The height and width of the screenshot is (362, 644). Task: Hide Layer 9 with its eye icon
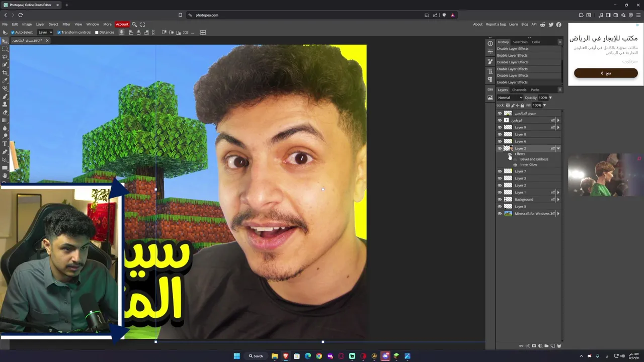pos(500,127)
